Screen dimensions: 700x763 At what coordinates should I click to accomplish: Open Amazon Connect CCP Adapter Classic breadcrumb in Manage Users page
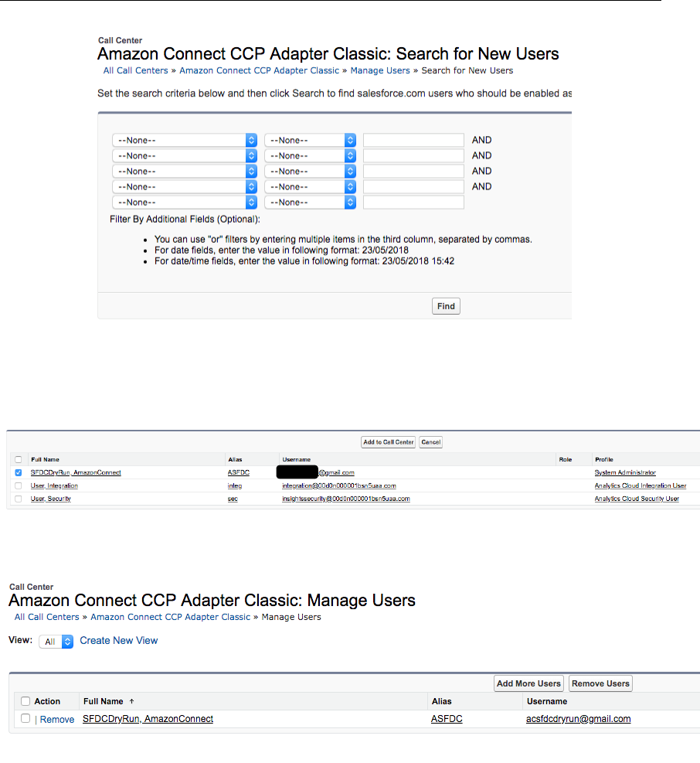(170, 617)
